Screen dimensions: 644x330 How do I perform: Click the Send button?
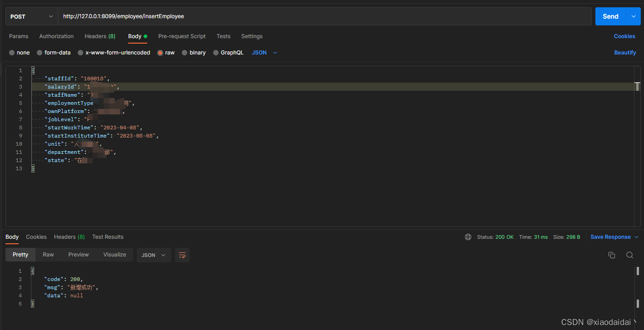tap(610, 16)
